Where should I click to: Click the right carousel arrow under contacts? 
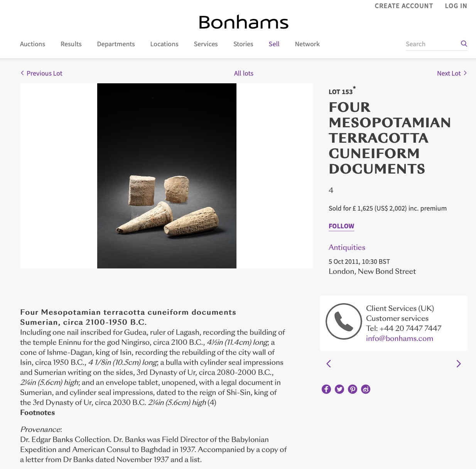[x=458, y=364]
